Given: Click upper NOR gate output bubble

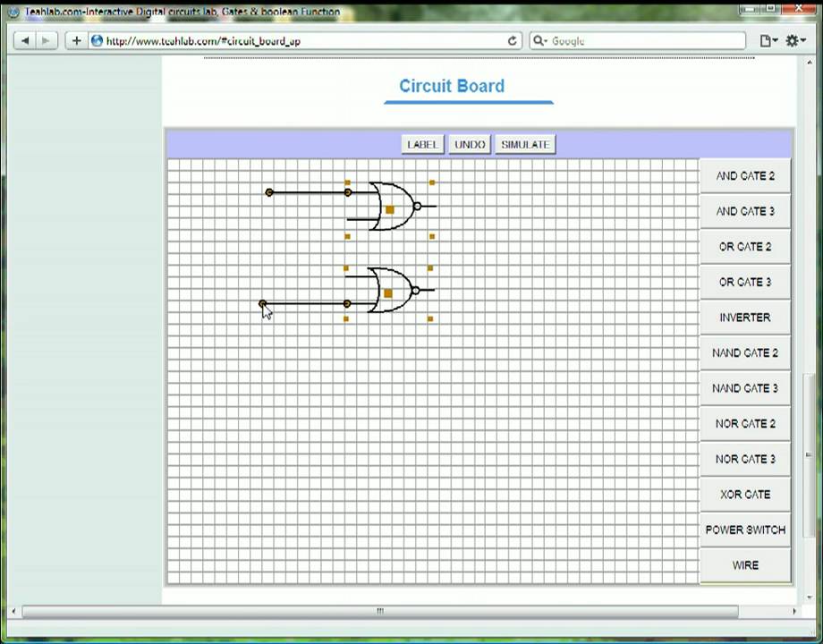Looking at the screenshot, I should point(417,207).
